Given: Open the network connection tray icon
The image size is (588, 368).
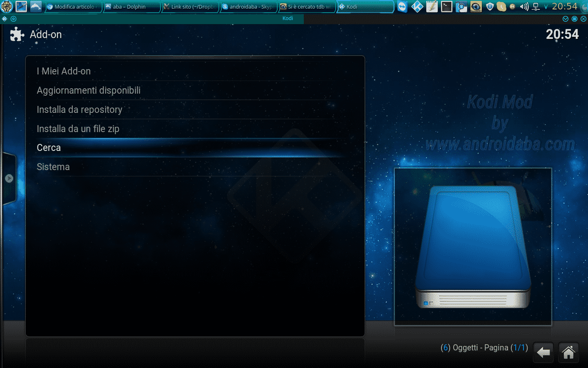Looking at the screenshot, I should [536, 7].
